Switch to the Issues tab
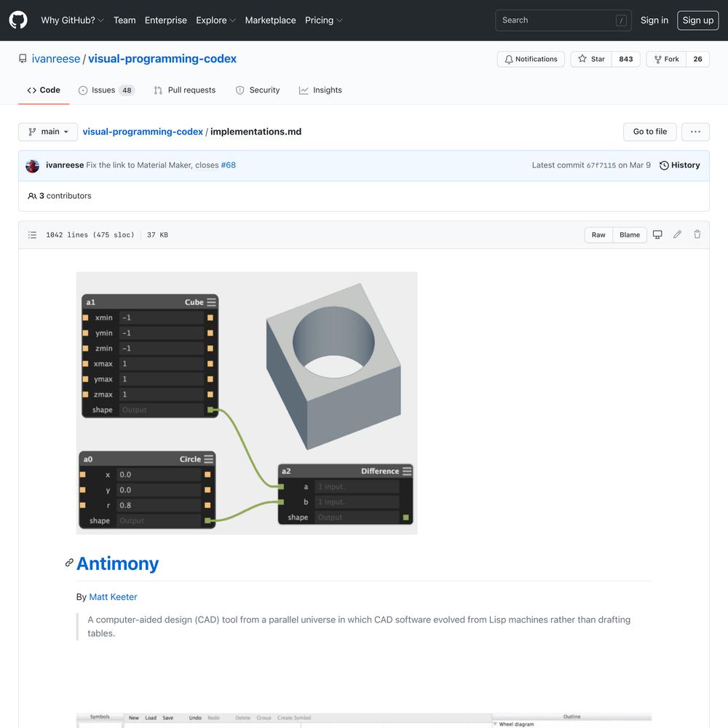Screen dimensions: 728x728 tap(106, 90)
